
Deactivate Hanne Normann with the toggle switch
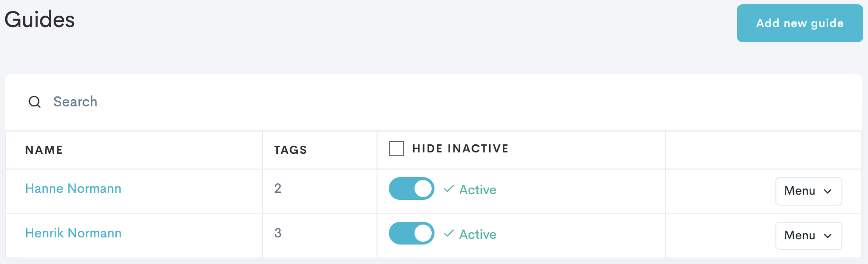click(x=411, y=189)
